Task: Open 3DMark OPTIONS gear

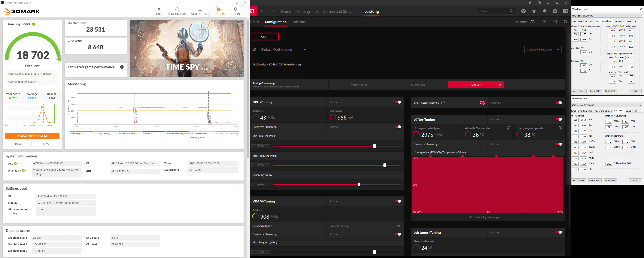Action: (235, 11)
